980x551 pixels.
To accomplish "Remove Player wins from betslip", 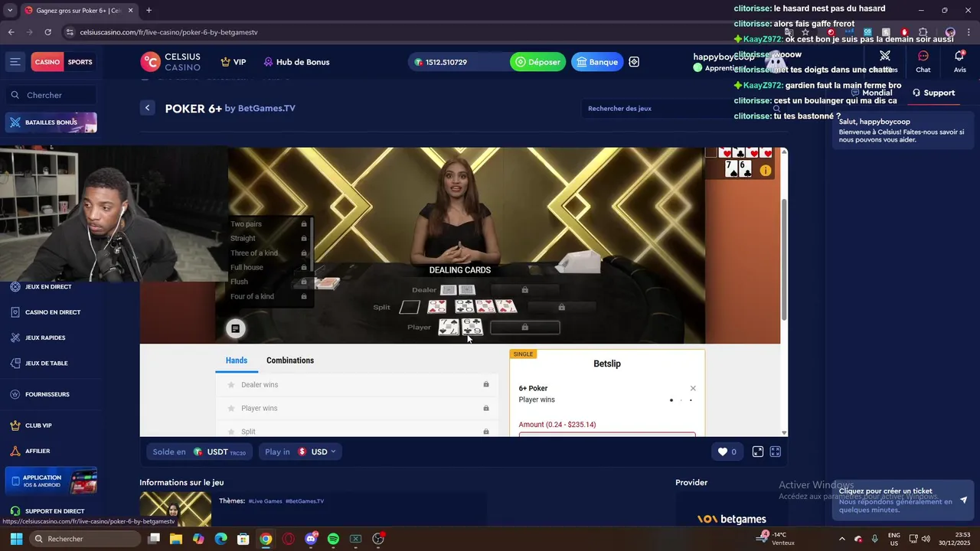I will point(693,389).
